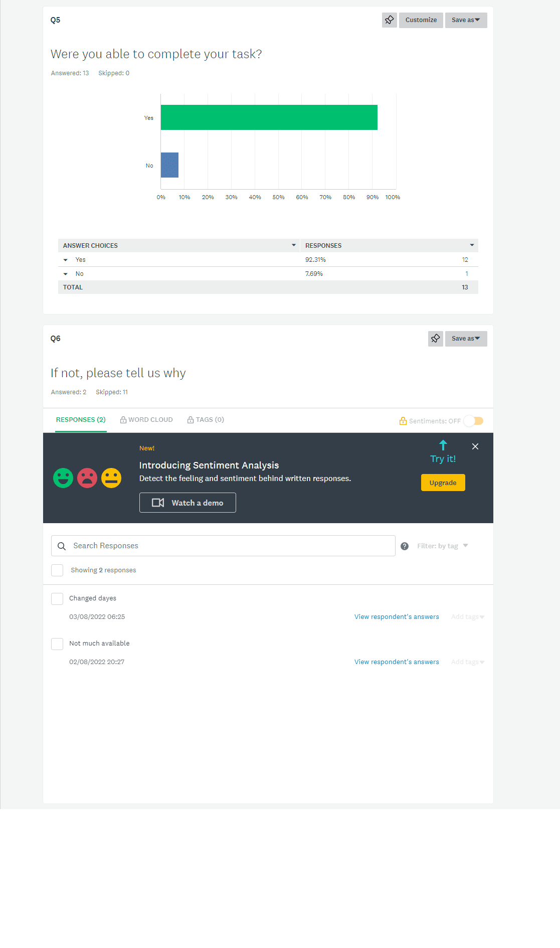Expand the Yes answer choice row
The height and width of the screenshot is (948, 560).
(x=66, y=260)
